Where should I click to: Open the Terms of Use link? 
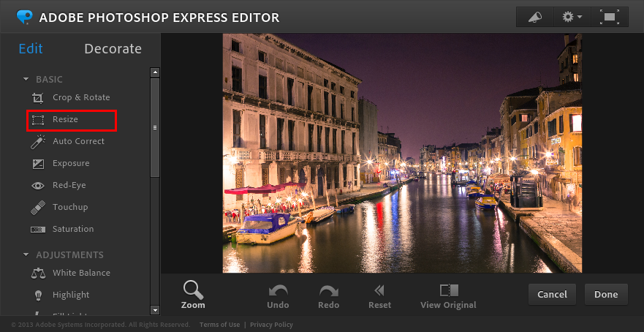pyautogui.click(x=220, y=325)
